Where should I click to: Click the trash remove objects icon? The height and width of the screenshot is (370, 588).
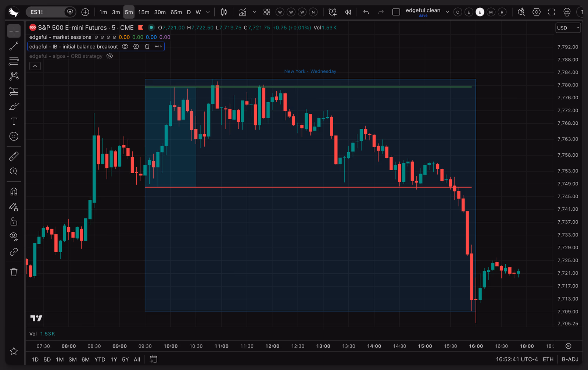[x=14, y=272]
